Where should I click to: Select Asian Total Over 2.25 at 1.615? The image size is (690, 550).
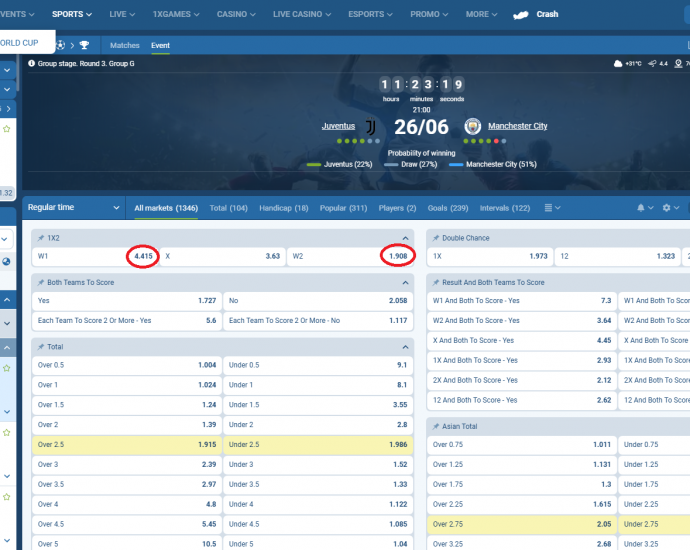(522, 504)
